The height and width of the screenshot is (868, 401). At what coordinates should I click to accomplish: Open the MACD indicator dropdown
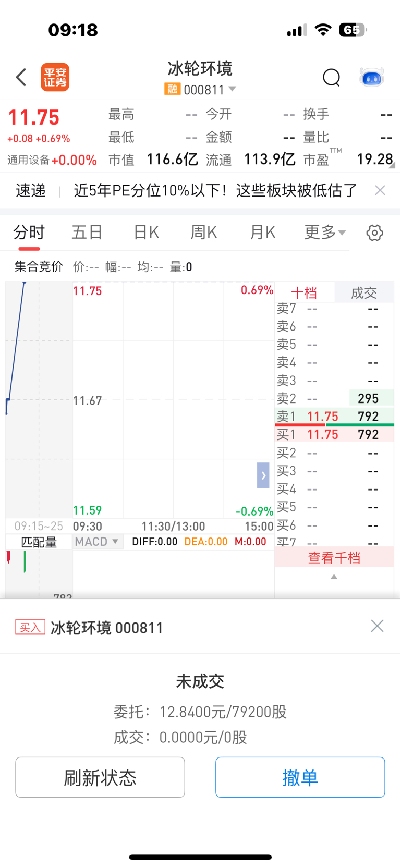pos(98,542)
